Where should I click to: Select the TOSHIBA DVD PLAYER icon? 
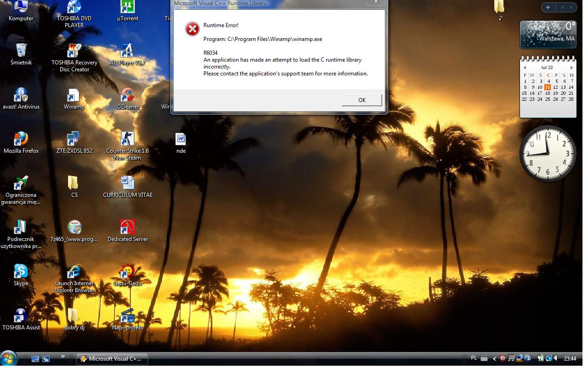(x=74, y=8)
